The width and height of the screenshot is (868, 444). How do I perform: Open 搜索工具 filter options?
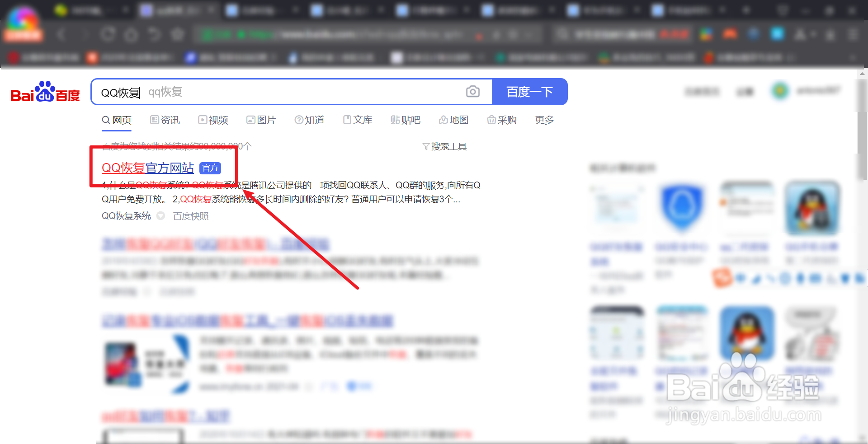[444, 146]
